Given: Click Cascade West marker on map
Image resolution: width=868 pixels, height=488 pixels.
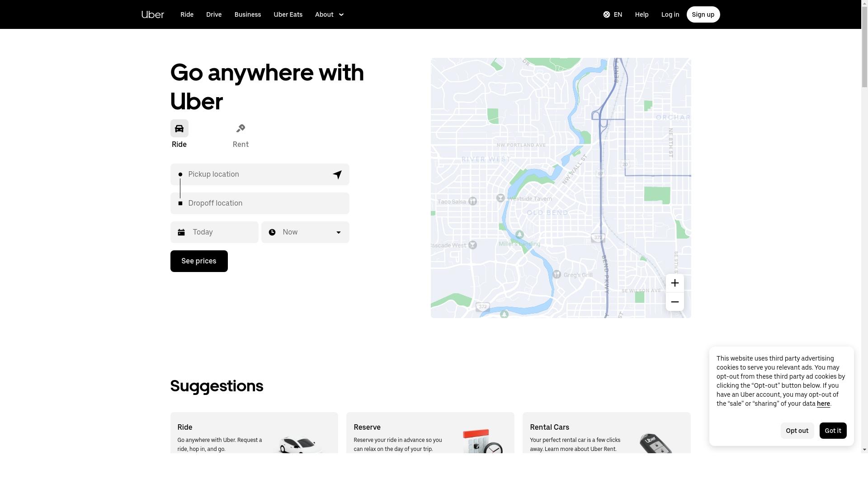Looking at the screenshot, I should coord(472,245).
